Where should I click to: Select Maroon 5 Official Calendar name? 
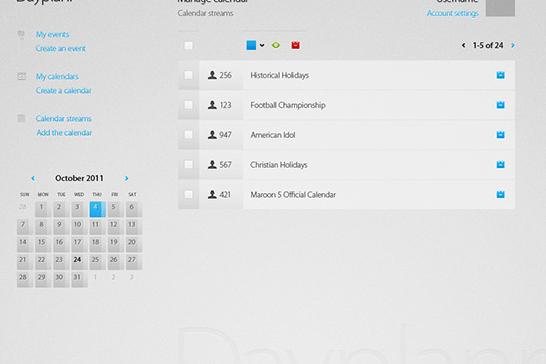[293, 194]
